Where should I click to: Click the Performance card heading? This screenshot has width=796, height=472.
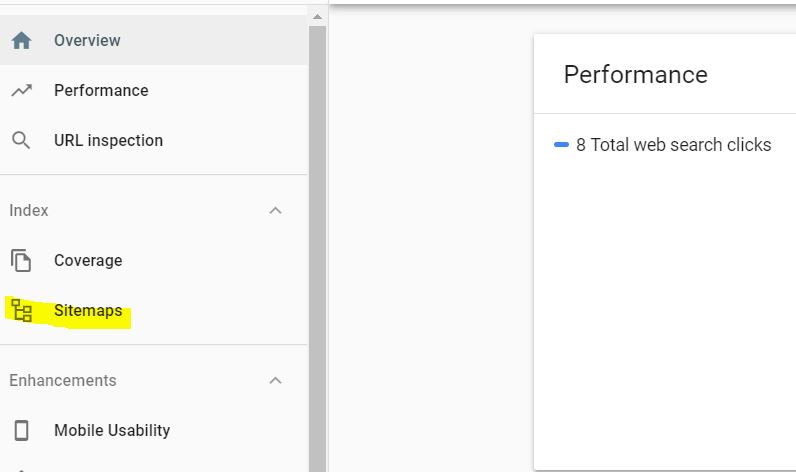tap(635, 75)
